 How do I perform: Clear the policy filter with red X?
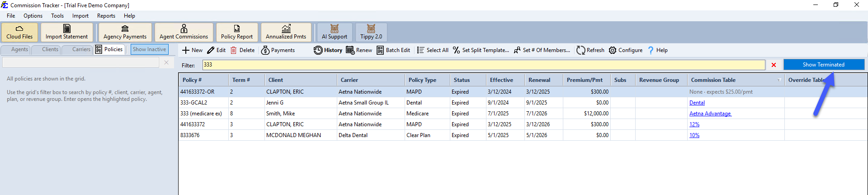click(774, 65)
